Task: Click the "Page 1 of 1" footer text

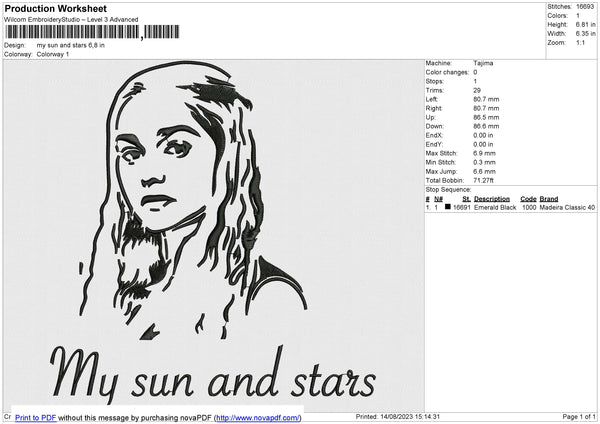Action: [x=579, y=417]
